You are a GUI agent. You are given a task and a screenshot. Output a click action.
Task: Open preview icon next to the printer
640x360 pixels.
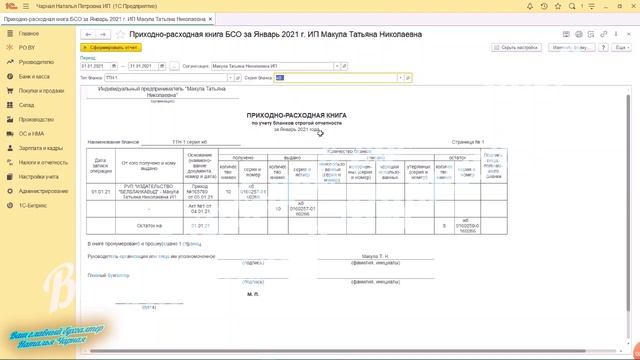[x=591, y=34]
